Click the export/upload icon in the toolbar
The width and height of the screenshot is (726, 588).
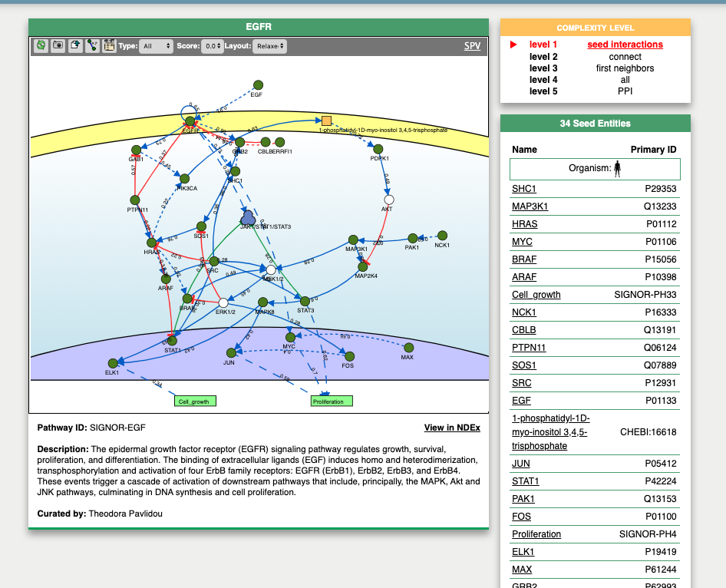[x=75, y=45]
